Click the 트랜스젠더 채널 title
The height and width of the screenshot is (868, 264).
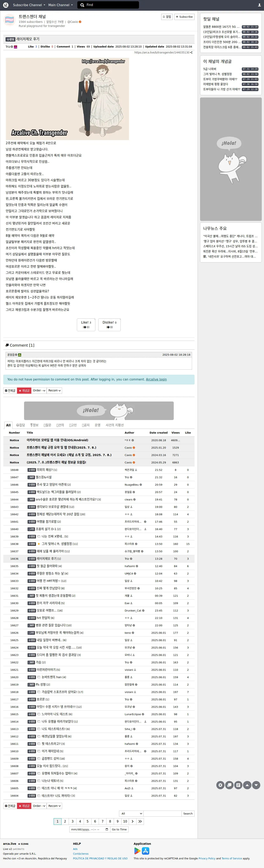tap(32, 16)
